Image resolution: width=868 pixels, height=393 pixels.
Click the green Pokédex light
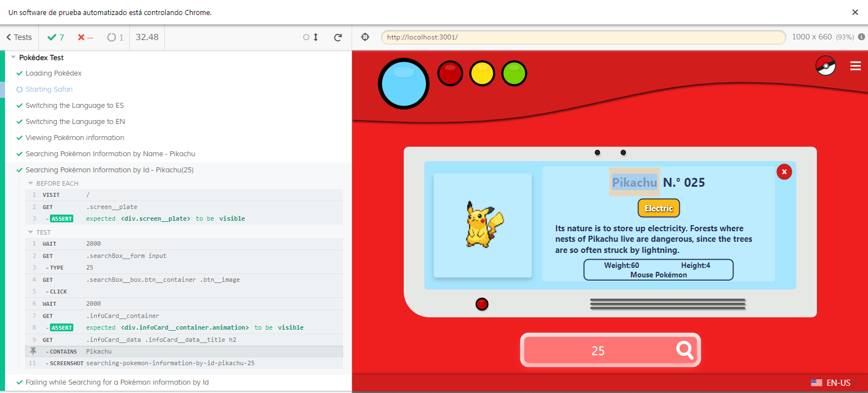tap(514, 73)
